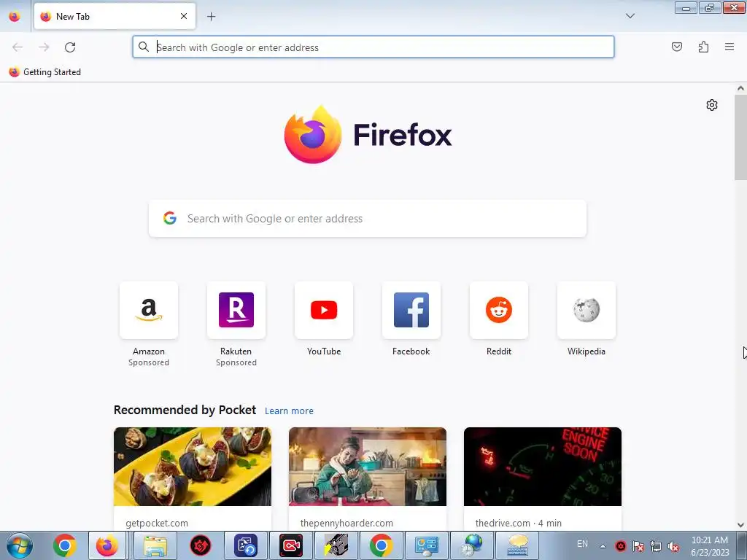
Task: Click the page's Google search box
Action: coord(368,219)
